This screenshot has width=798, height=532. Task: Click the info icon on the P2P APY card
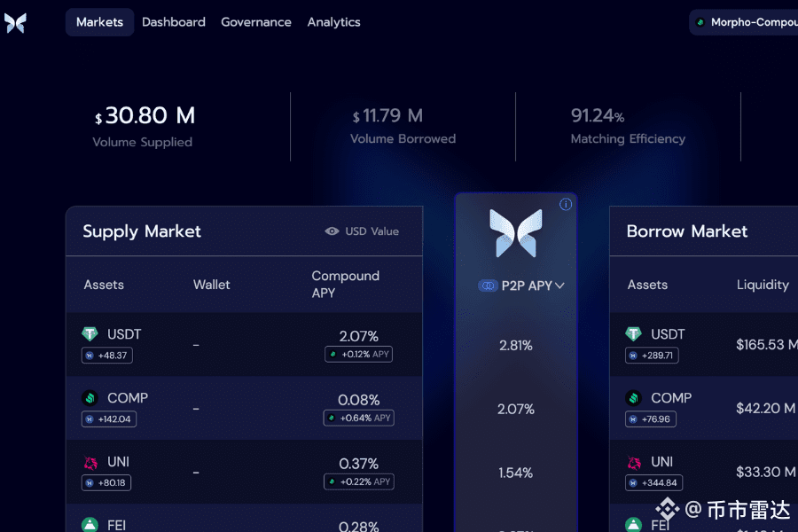pyautogui.click(x=566, y=205)
